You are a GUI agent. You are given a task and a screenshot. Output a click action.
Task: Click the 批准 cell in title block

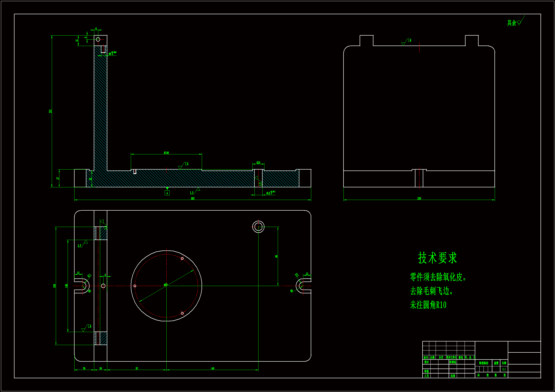pyautogui.click(x=452, y=376)
